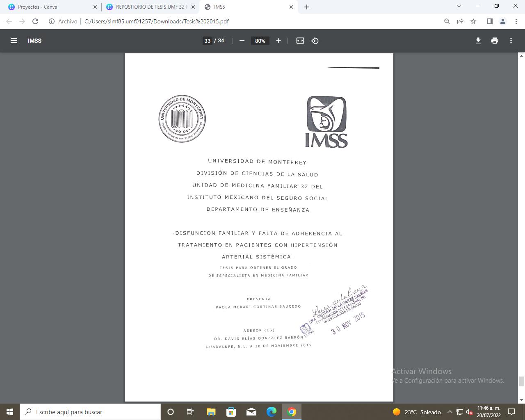Click the muted volume icon
The height and width of the screenshot is (420, 525).
pyautogui.click(x=470, y=412)
